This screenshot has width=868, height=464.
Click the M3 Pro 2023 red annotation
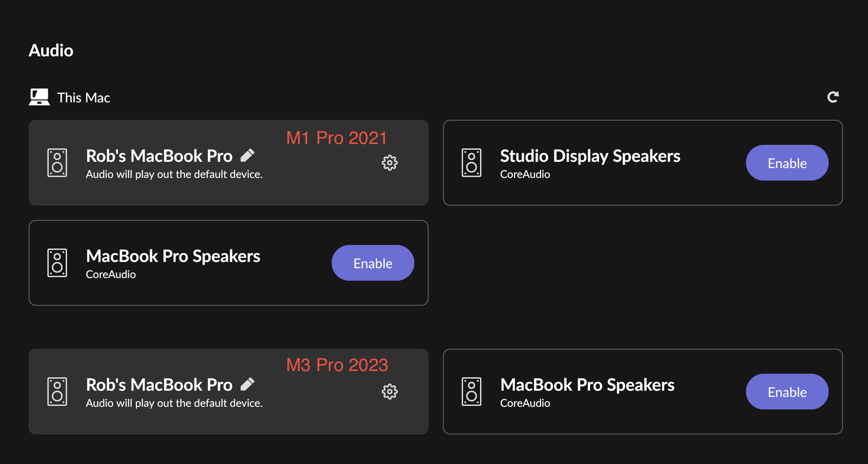(x=337, y=365)
